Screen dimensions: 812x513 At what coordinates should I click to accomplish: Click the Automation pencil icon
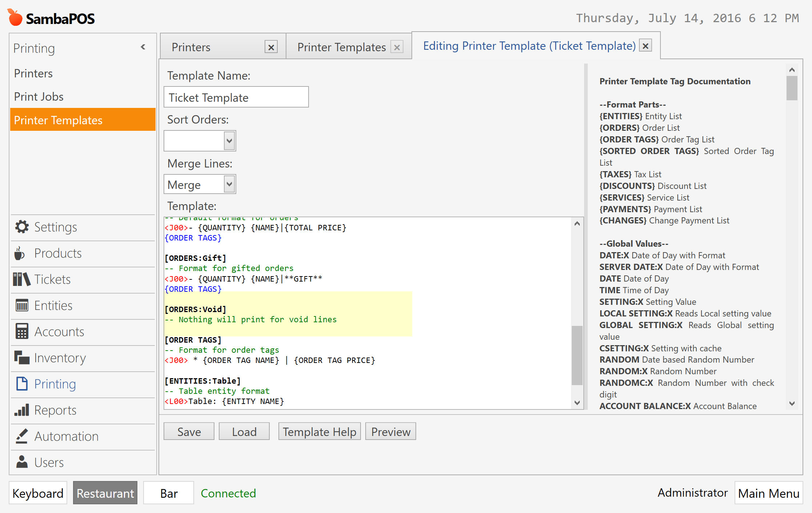tap(22, 436)
